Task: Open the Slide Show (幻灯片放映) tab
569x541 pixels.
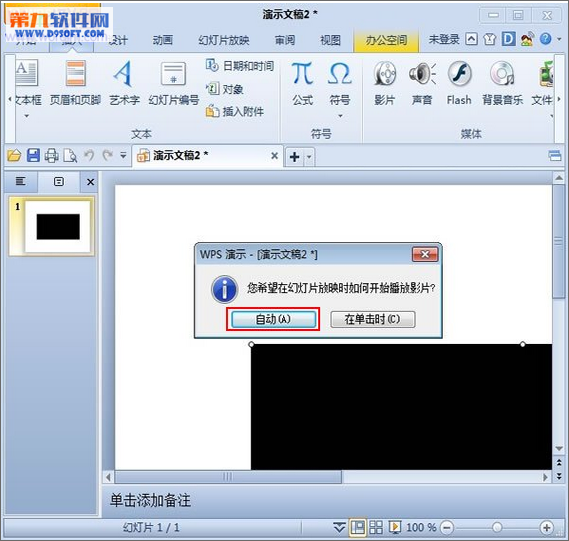Action: point(224,40)
